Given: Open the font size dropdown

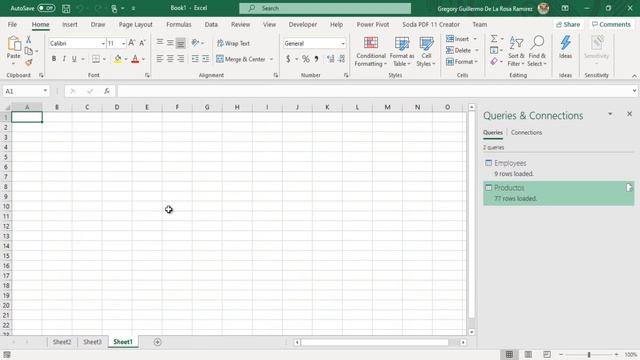Looking at the screenshot, I should (x=123, y=43).
